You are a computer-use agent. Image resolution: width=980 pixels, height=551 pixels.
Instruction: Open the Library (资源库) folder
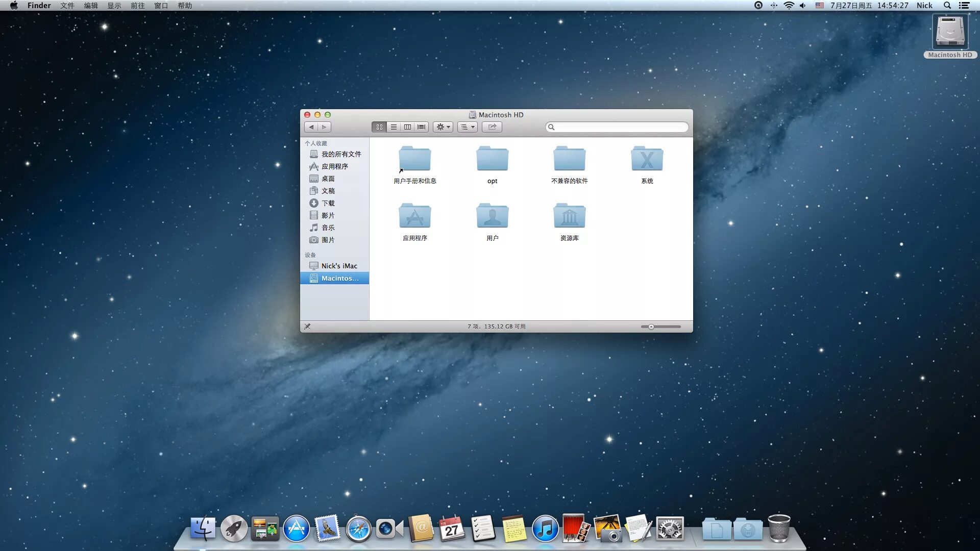coord(569,216)
